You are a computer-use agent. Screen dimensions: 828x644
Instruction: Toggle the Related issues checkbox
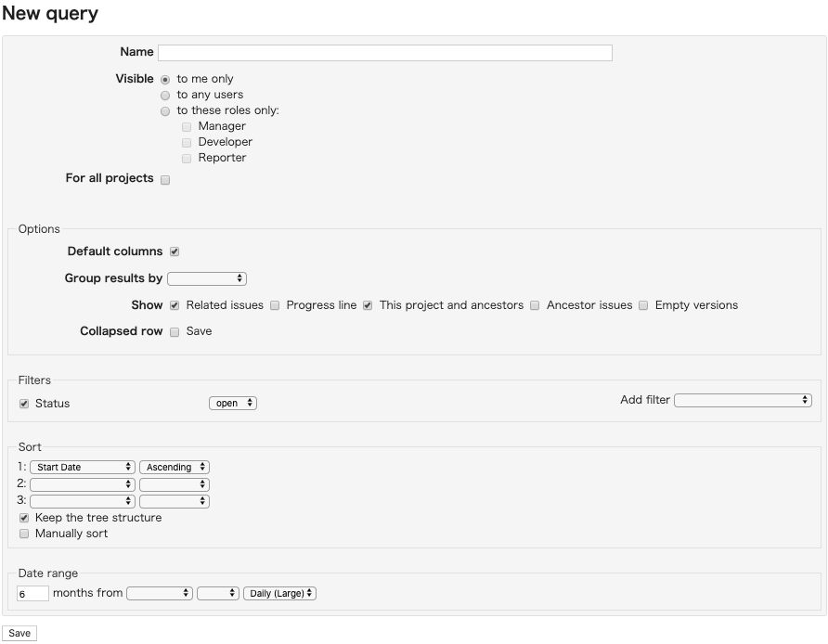(x=175, y=305)
